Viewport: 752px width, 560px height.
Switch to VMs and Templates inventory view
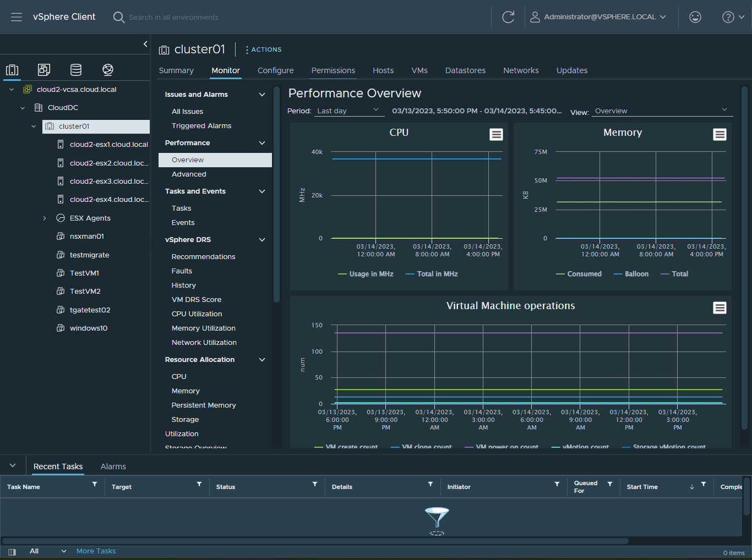[x=44, y=70]
